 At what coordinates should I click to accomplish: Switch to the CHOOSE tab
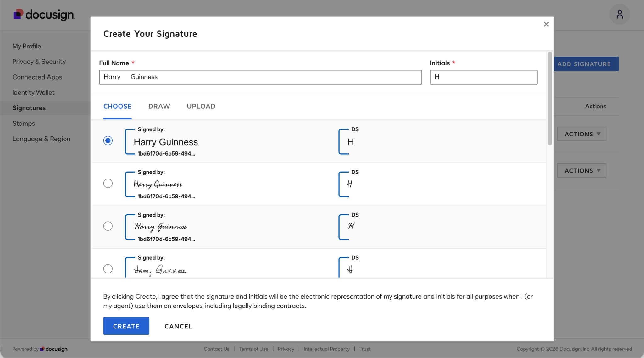pyautogui.click(x=117, y=106)
